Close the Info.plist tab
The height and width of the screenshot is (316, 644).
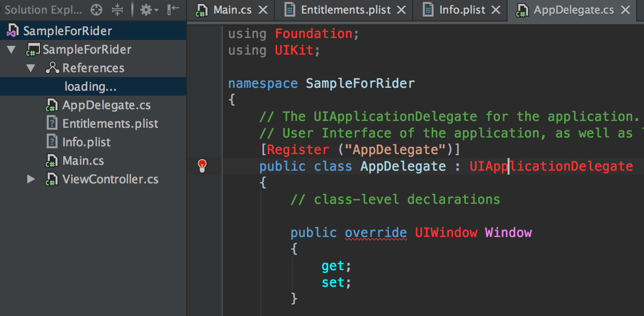coord(496,10)
